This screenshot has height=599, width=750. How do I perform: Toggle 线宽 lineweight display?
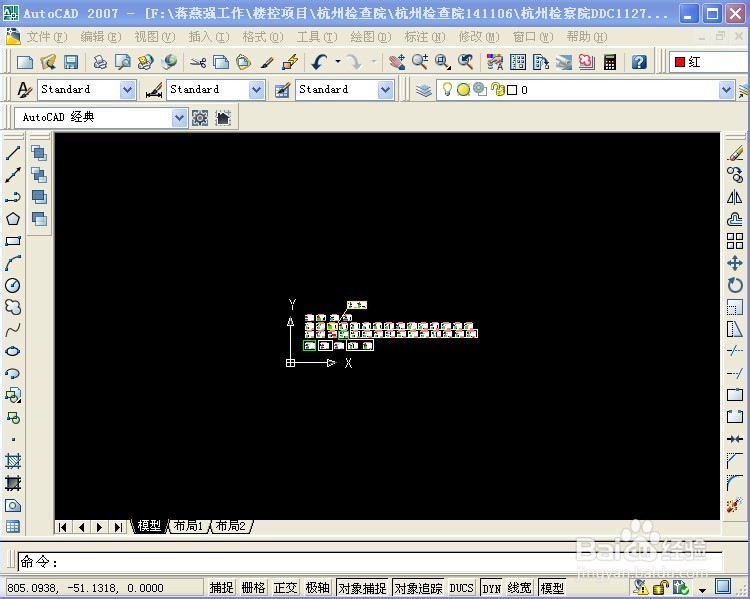point(519,588)
